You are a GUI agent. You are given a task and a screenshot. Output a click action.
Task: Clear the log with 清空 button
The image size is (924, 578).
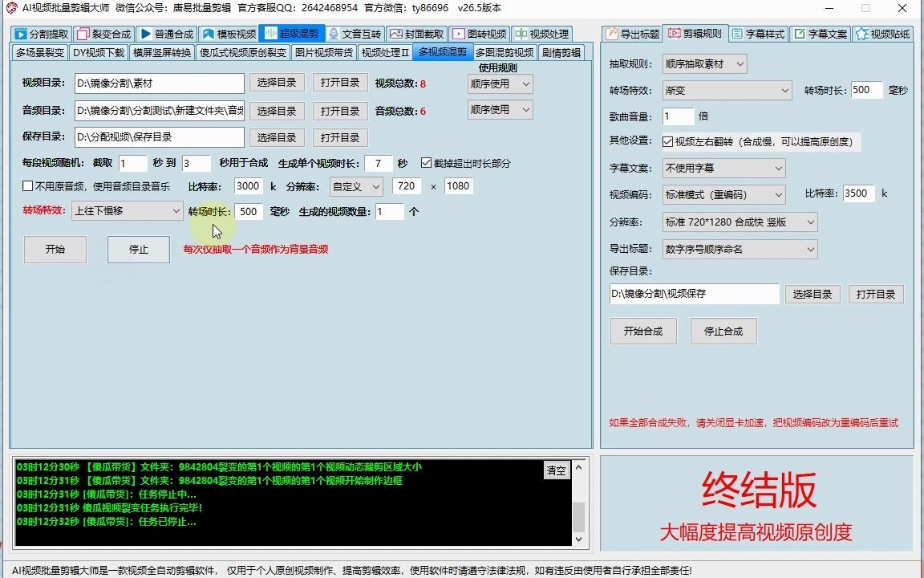point(557,471)
